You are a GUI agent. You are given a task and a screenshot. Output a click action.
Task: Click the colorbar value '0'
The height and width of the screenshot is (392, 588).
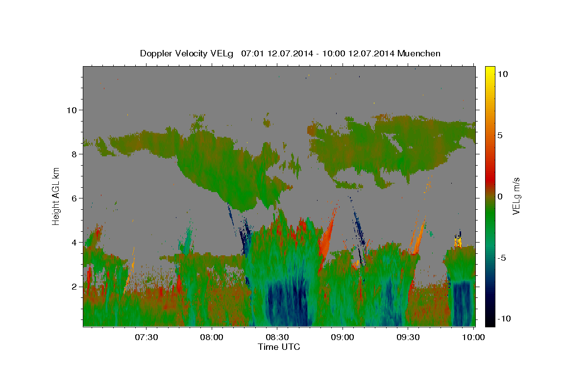point(500,196)
